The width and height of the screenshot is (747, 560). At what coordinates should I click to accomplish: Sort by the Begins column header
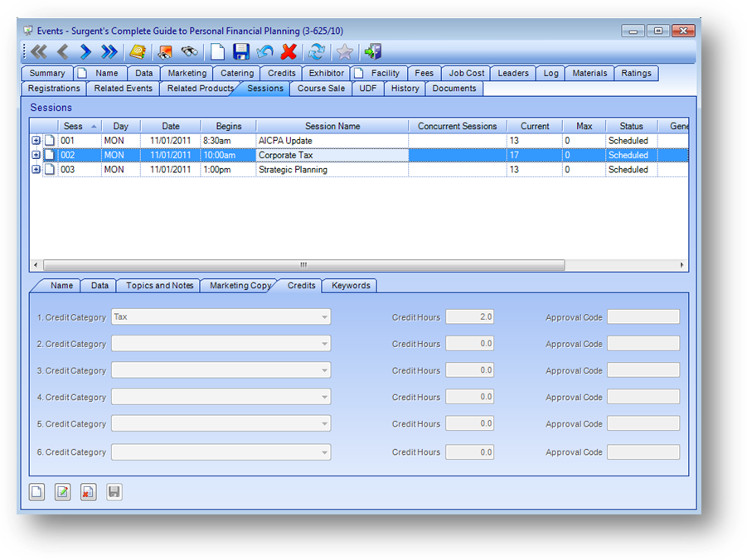coord(229,126)
